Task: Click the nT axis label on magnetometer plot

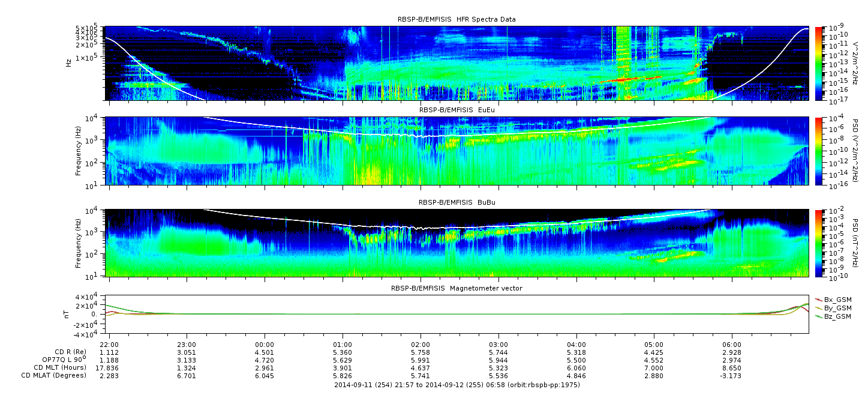Action: [x=68, y=314]
